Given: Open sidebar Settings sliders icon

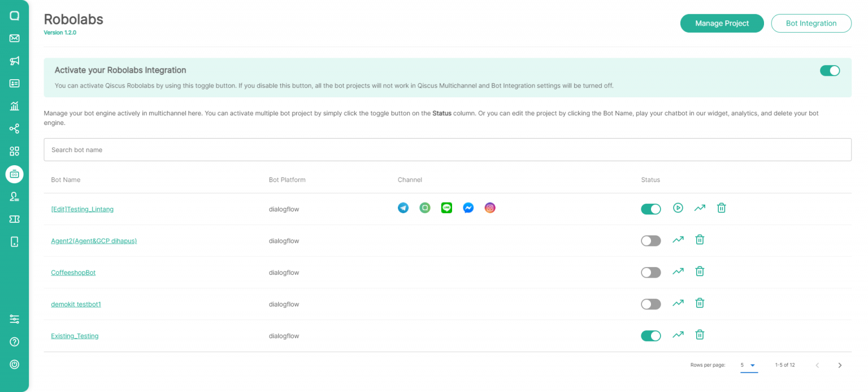Looking at the screenshot, I should 14,318.
